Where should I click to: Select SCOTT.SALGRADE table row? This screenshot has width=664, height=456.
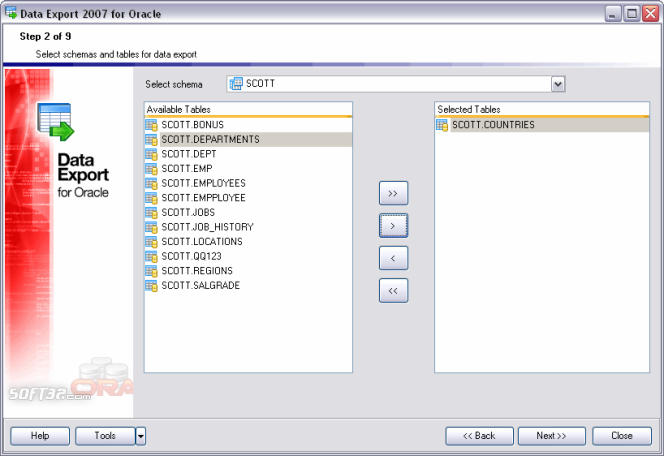tap(248, 286)
